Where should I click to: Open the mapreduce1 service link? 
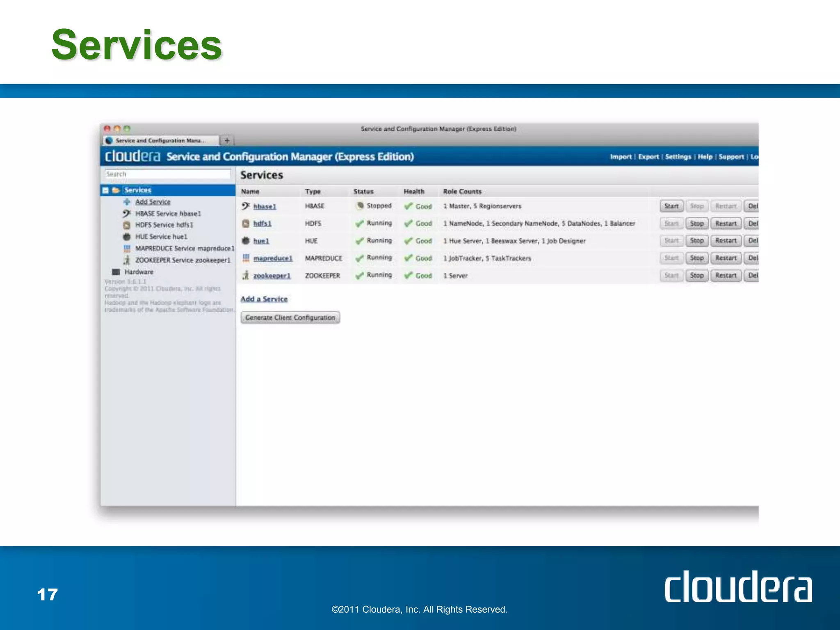(273, 258)
